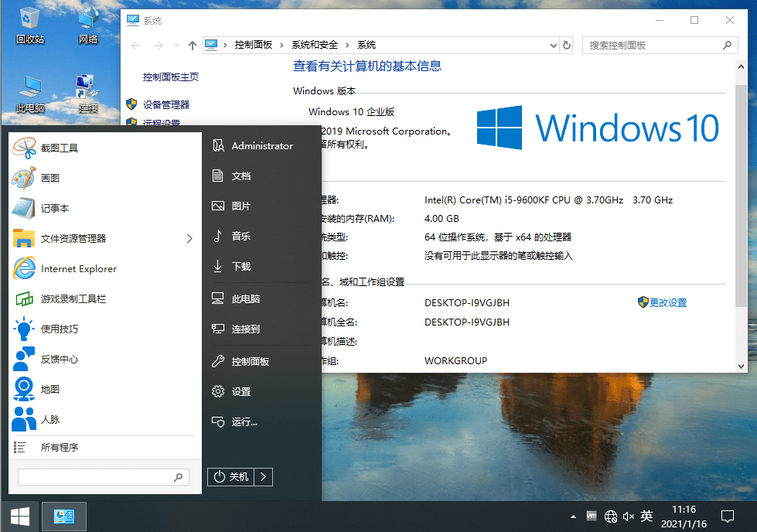Switch input language indicator 英
The width and height of the screenshot is (757, 532).
click(x=646, y=516)
